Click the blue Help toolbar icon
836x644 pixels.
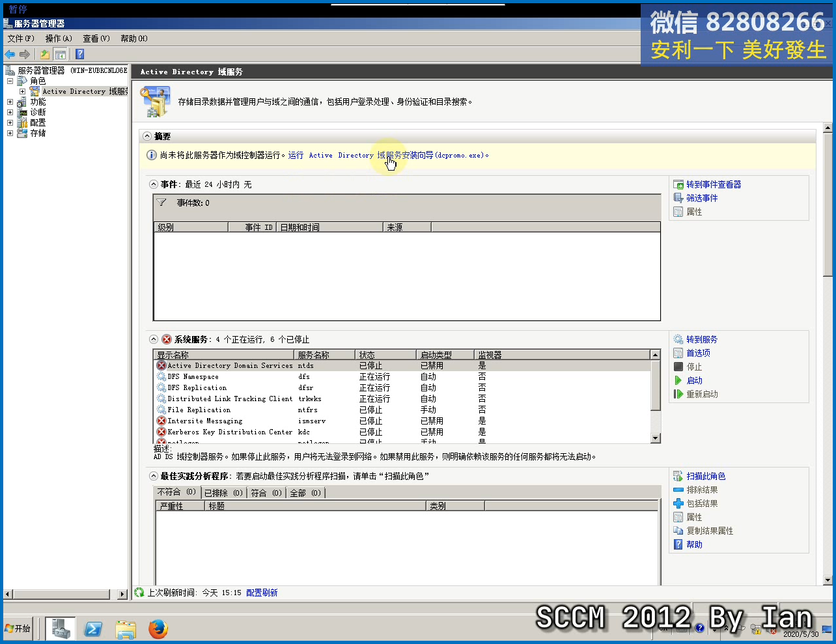coord(79,54)
